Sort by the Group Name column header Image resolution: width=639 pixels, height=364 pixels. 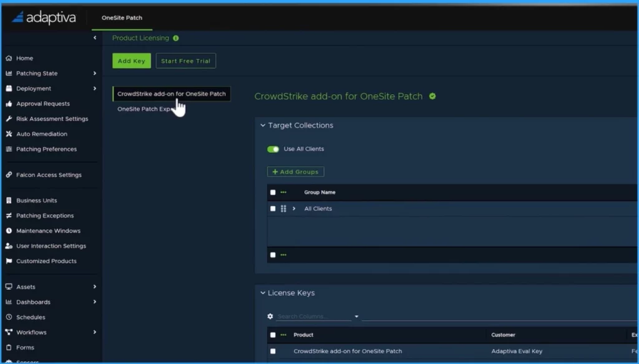tap(320, 192)
